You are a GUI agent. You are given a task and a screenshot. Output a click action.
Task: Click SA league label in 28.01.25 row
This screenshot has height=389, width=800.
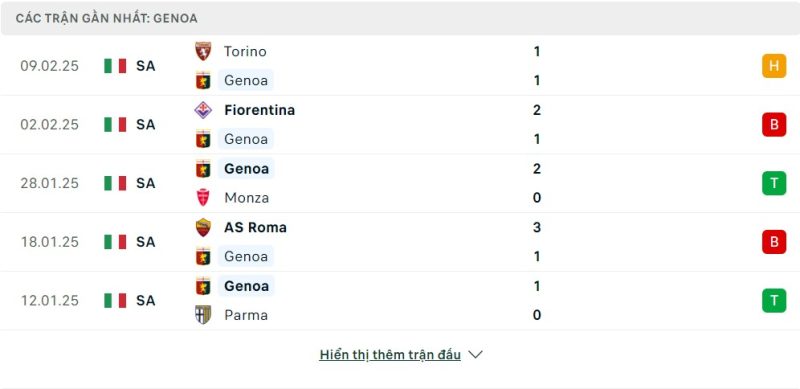click(145, 183)
